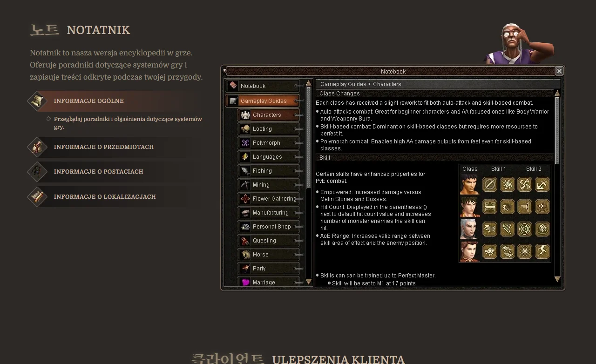Image resolution: width=596 pixels, height=364 pixels.
Task: Click the red Flower Gathering icon
Action: click(x=245, y=199)
